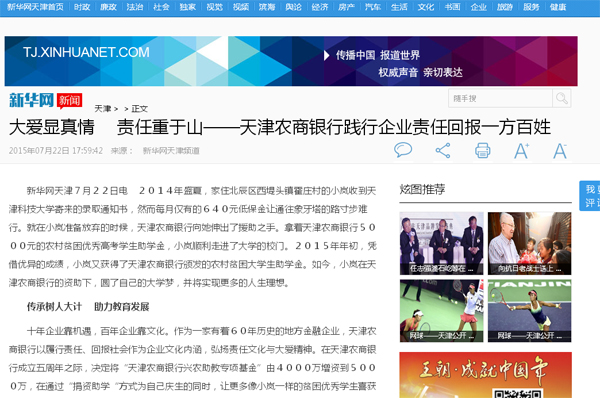Click into the 随手搜 search field

pyautogui.click(x=500, y=98)
